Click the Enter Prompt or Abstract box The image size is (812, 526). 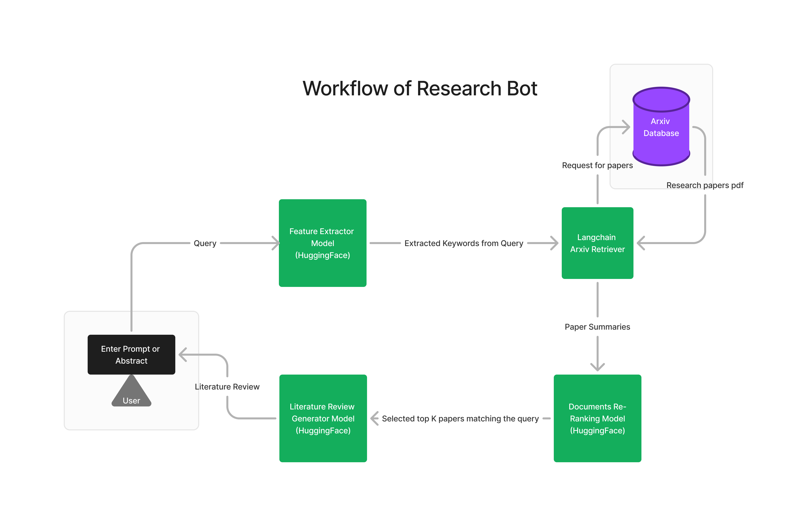pos(131,354)
